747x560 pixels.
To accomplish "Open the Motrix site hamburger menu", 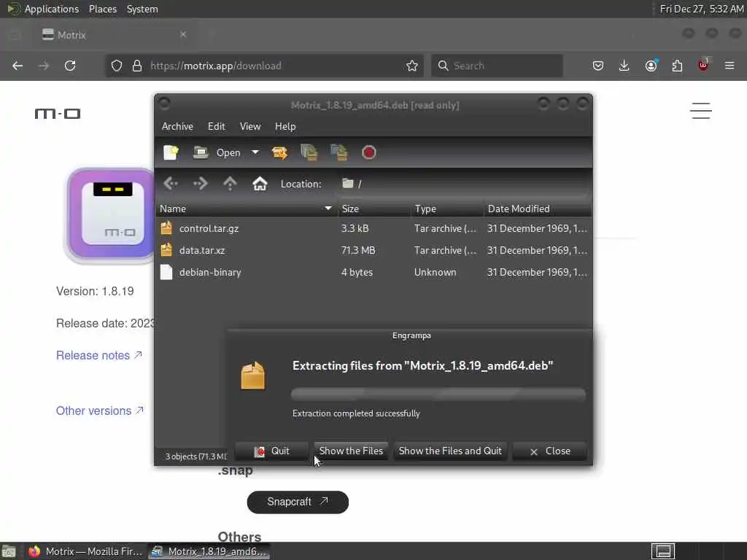I will tap(701, 111).
